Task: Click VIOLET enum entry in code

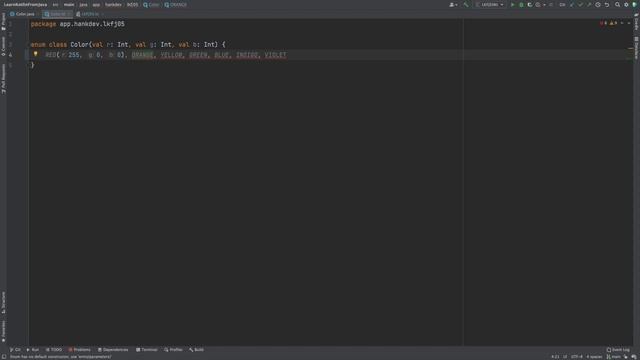Action: click(275, 55)
